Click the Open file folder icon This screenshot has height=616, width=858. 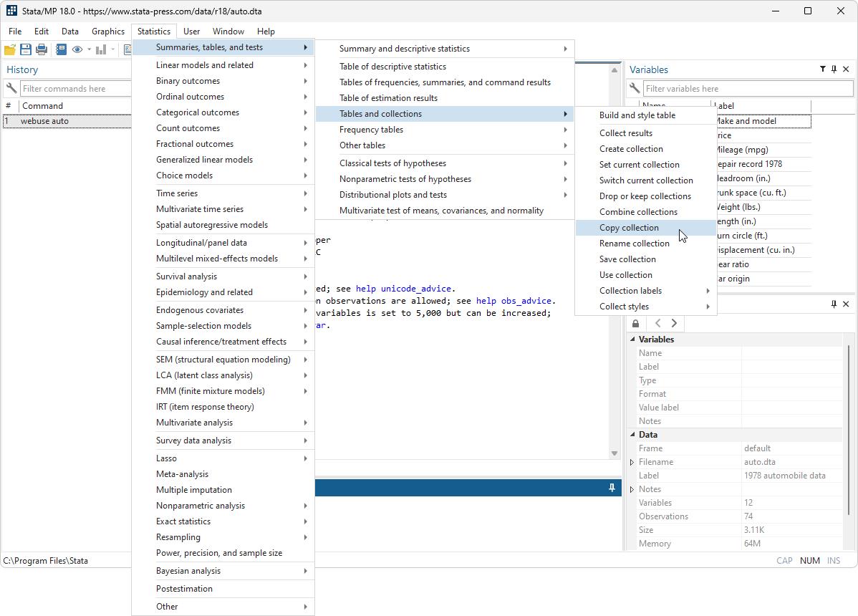point(10,50)
